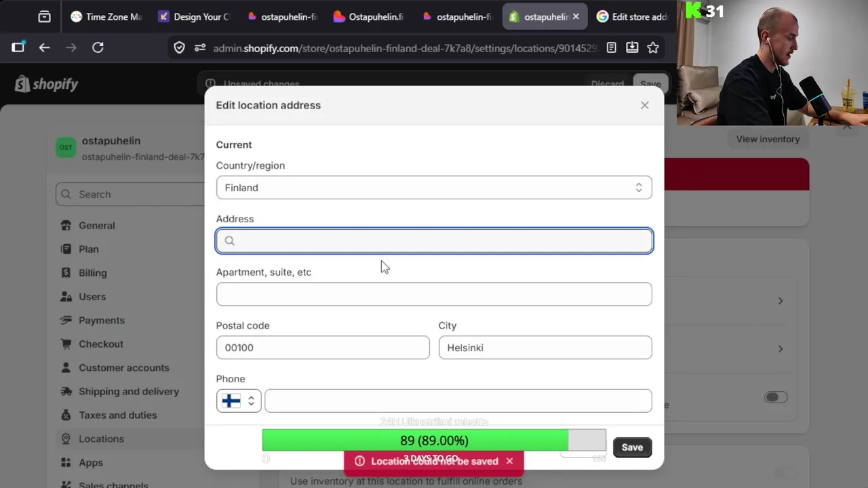Open Apps settings
This screenshot has width=868, height=488.
click(x=90, y=462)
